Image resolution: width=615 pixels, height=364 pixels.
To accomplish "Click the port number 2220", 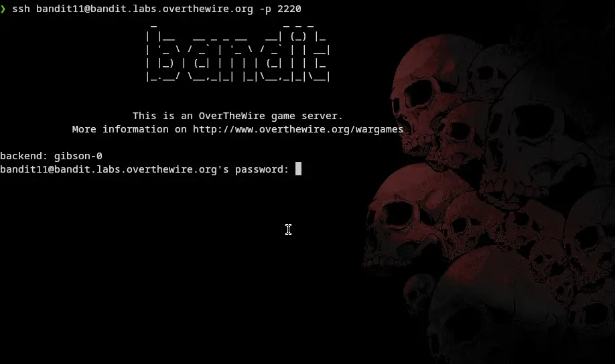I will [x=289, y=9].
